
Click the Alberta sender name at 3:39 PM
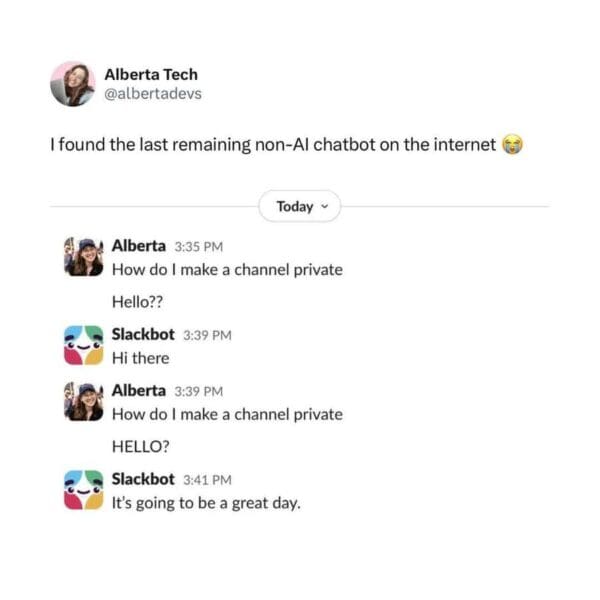coord(139,390)
